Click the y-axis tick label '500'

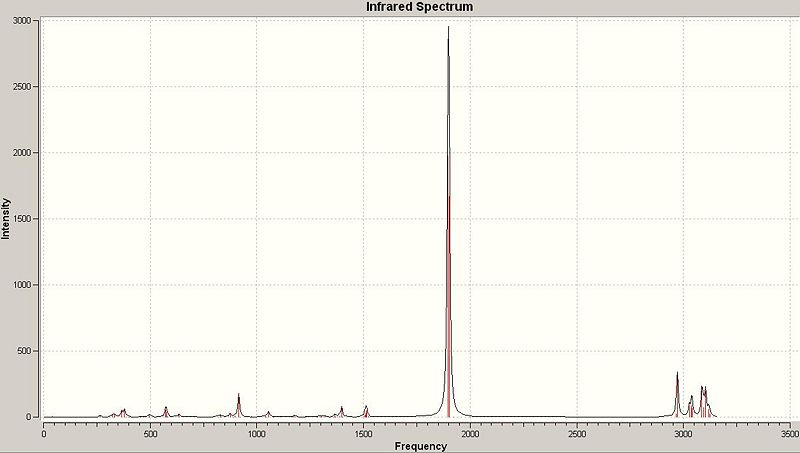(x=24, y=351)
